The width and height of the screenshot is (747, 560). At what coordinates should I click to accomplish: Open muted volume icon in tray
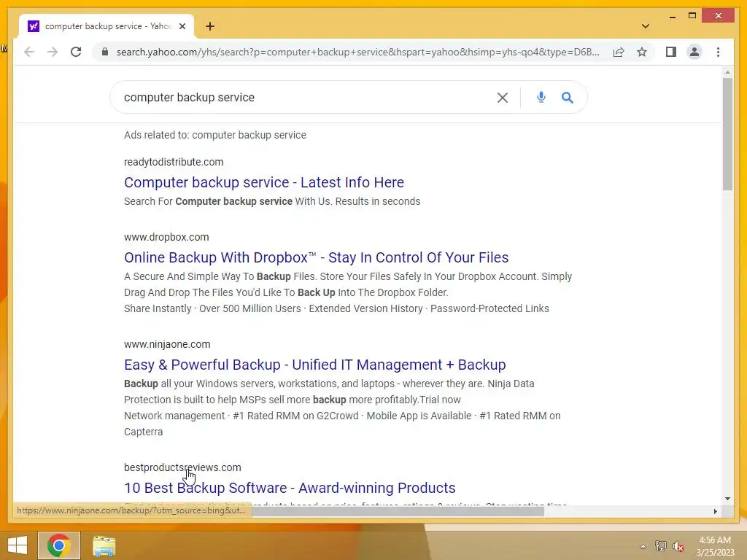coord(678,546)
